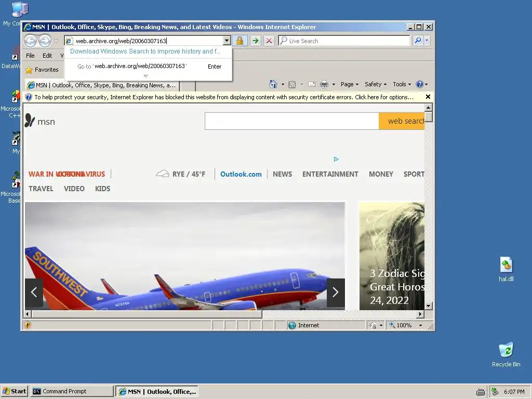Open the Edit menu
Screen dimensions: 532x399
pyautogui.click(x=47, y=56)
